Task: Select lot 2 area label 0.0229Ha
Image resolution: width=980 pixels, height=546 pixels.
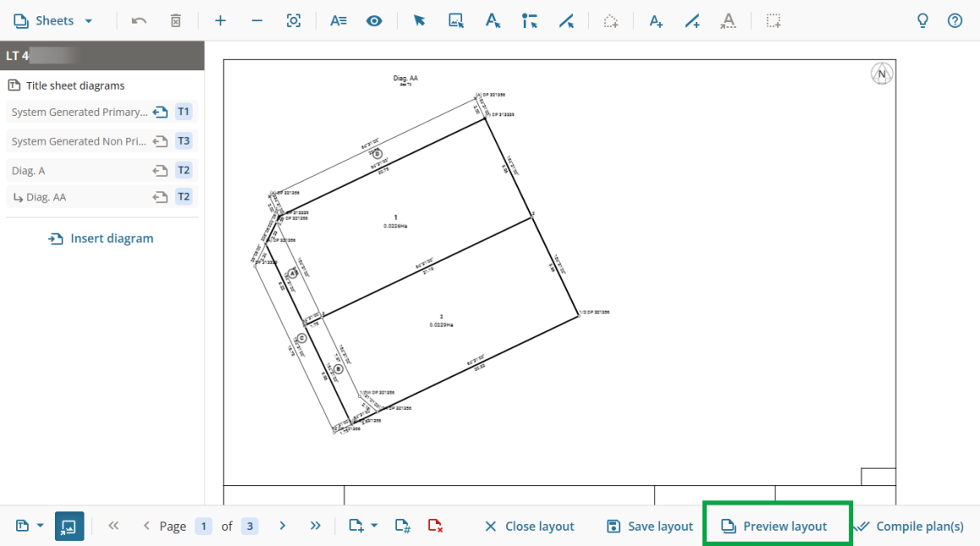Action: [x=441, y=325]
